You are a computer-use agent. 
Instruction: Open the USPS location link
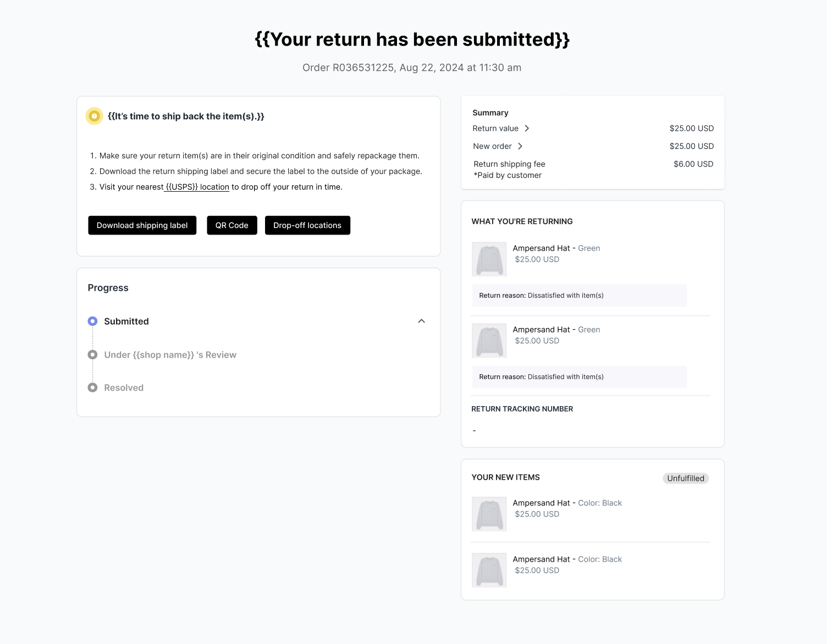[x=196, y=187]
